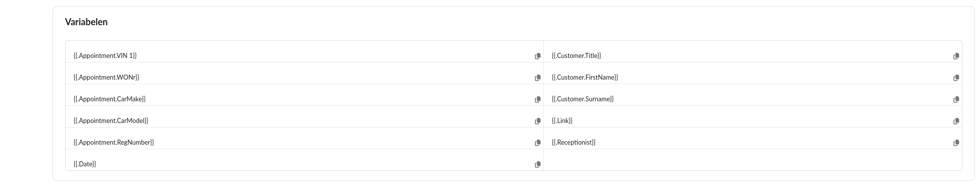The image size is (980, 186).
Task: Copy the Appointment.CarMake variable
Action: coord(537,99)
